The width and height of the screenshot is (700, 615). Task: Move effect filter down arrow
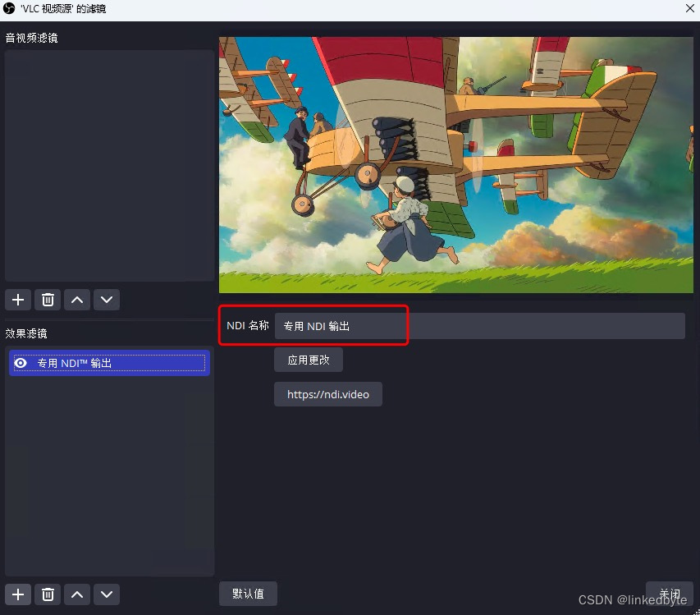(x=107, y=594)
